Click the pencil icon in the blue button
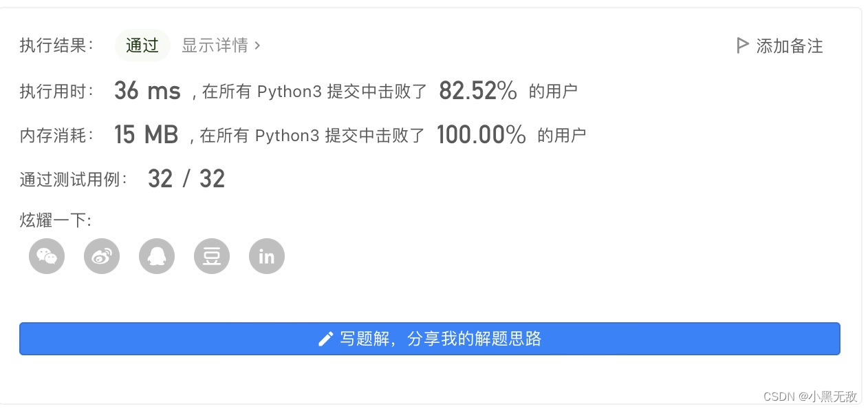868x409 pixels. [x=326, y=338]
